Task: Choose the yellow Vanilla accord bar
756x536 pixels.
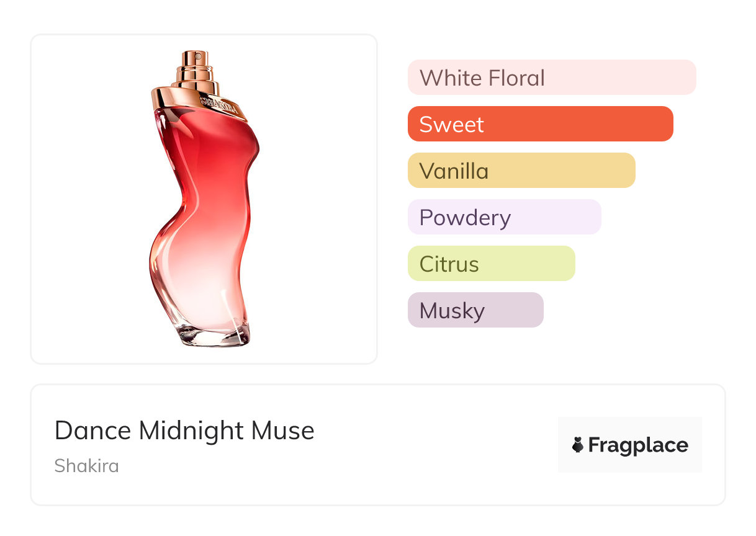Action: pos(521,171)
